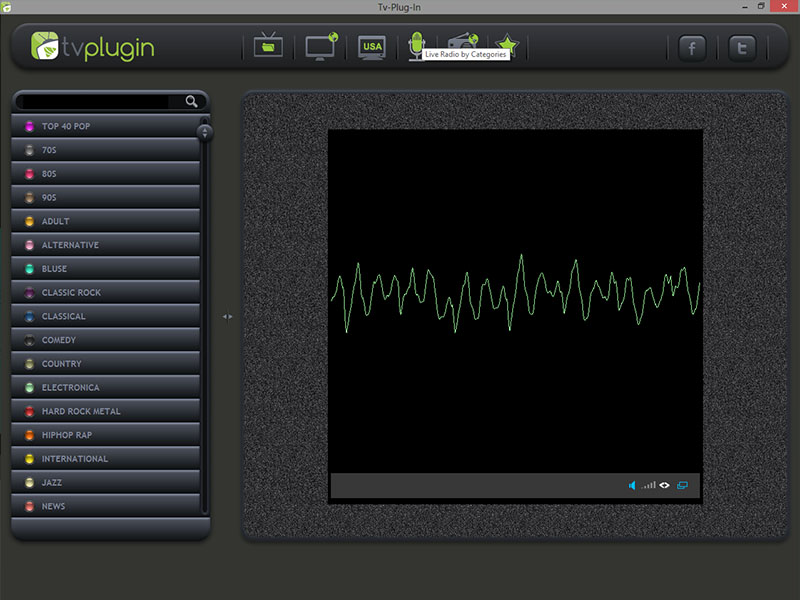Screen dimensions: 800x600
Task: Open the worldwide TV monitor-with-globe icon
Action: point(321,46)
